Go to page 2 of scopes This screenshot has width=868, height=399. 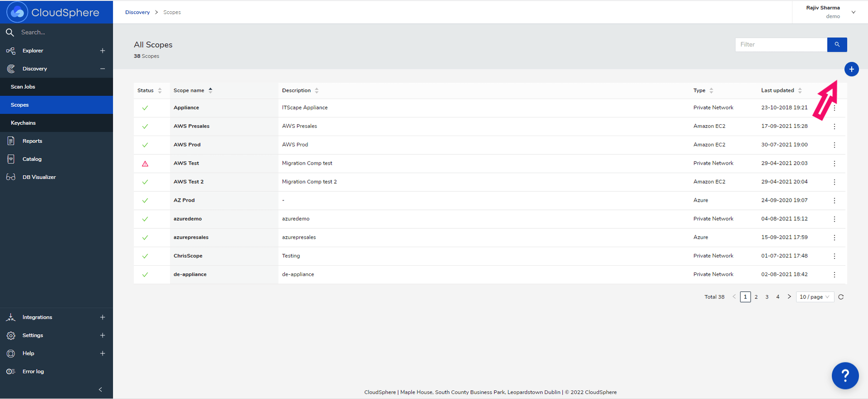pyautogui.click(x=756, y=297)
